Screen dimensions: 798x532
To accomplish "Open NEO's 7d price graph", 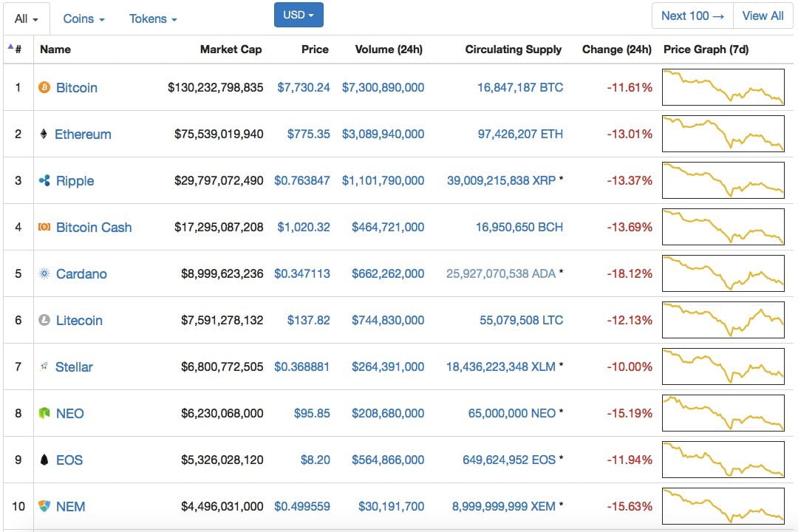I will [723, 413].
